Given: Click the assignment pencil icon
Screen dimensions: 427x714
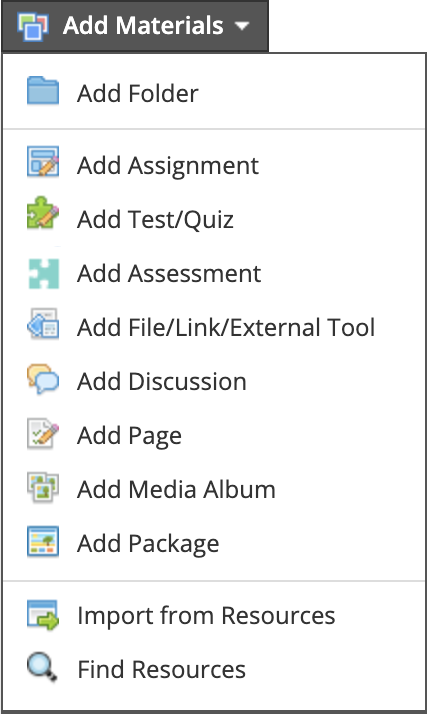Looking at the screenshot, I should click(x=43, y=161).
